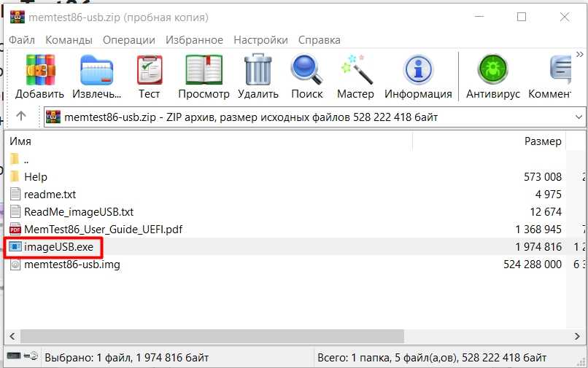Minimize the WinRAR window
The height and width of the screenshot is (368, 588).
[x=479, y=17]
